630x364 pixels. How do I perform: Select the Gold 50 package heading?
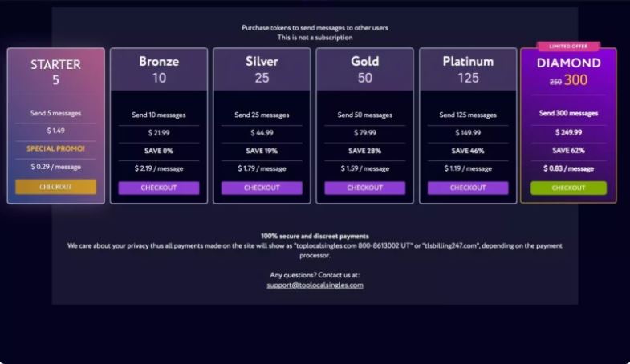[x=365, y=69]
